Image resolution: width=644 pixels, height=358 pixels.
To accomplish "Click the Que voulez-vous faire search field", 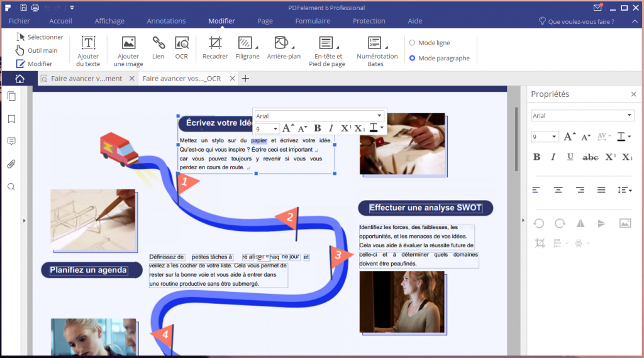I will [577, 21].
